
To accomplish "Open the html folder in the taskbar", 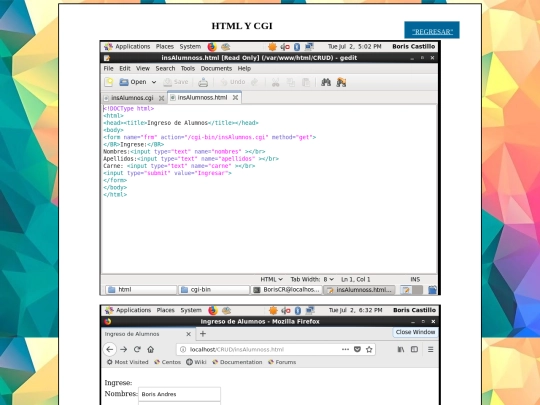I will pos(141,290).
